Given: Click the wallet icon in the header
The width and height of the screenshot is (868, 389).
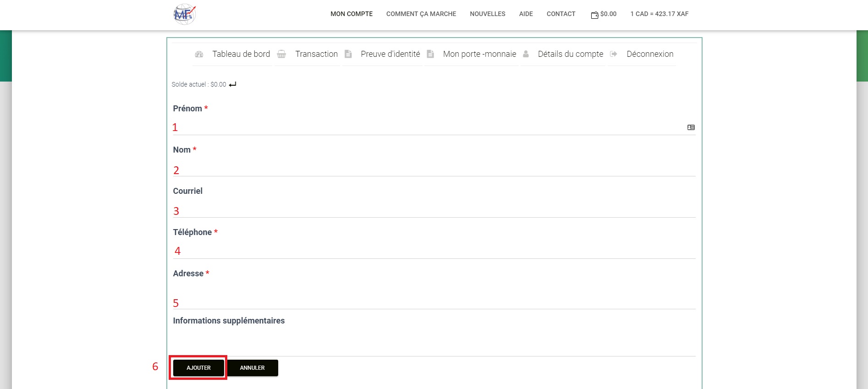Looking at the screenshot, I should click(x=594, y=15).
